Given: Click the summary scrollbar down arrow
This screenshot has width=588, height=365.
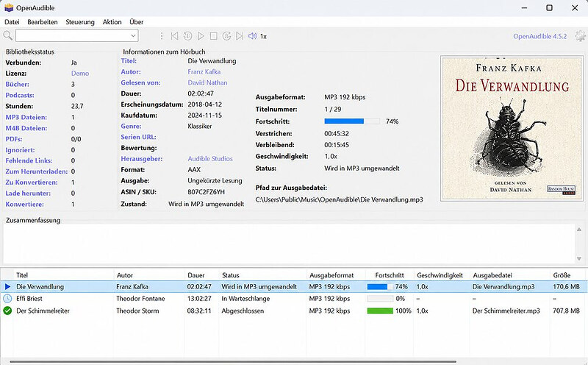Looking at the screenshot, I should [579, 258].
